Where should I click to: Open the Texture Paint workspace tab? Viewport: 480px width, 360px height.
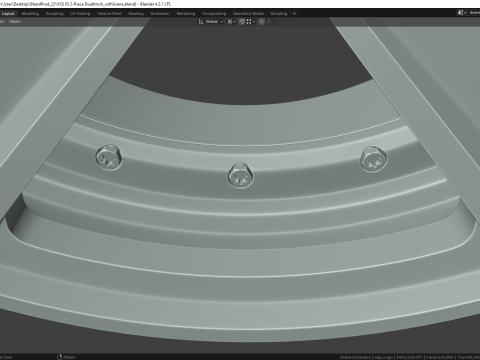point(109,13)
